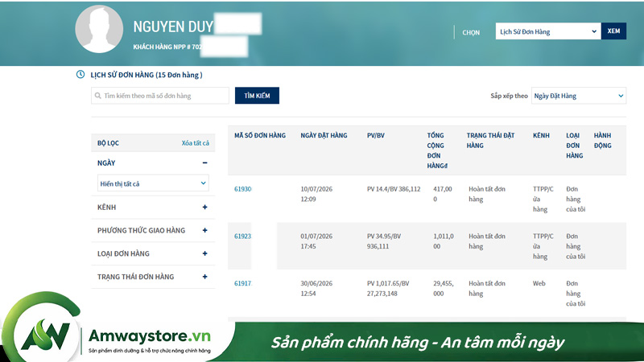Click the Ngày đặt hàng column header
The image size is (644, 362).
pyautogui.click(x=324, y=135)
